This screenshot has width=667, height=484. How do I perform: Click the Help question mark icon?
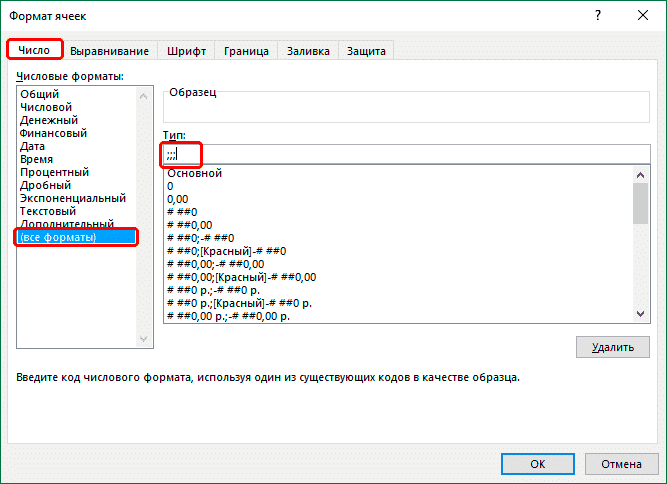pos(597,15)
